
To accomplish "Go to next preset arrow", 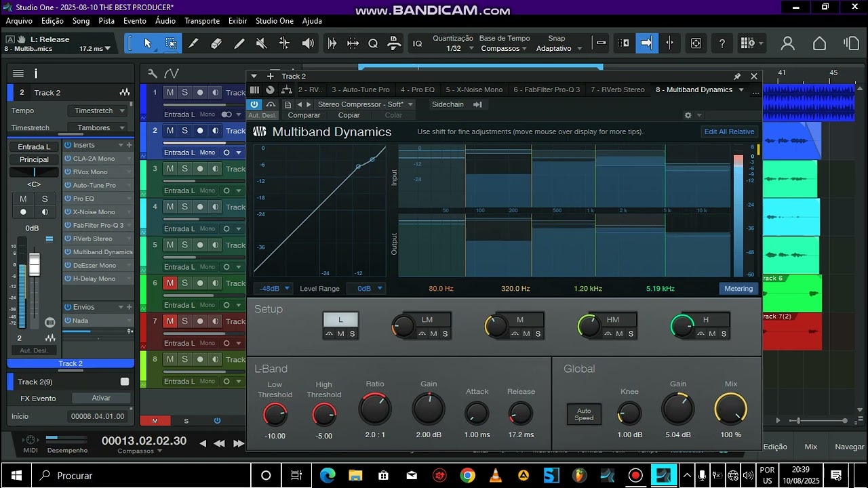I will coord(309,104).
